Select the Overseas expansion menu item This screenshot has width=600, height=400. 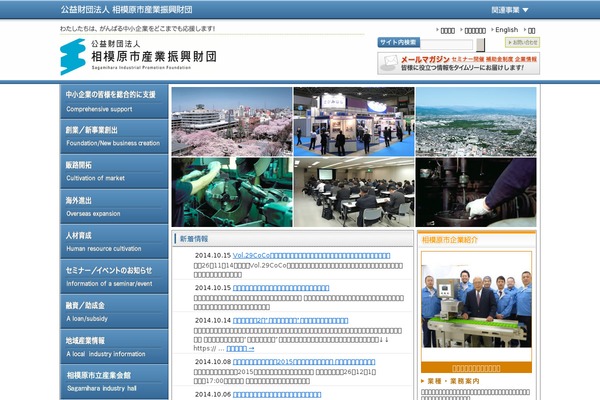[x=114, y=207]
